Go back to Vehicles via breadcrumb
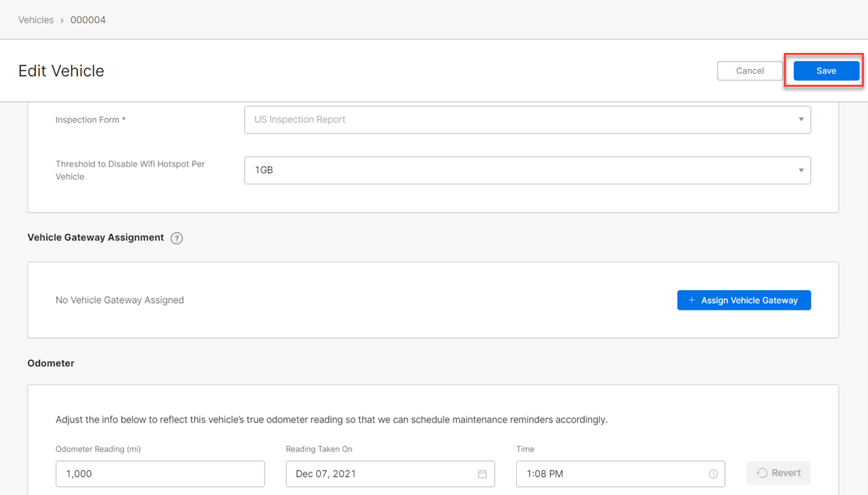Image resolution: width=868 pixels, height=495 pixels. click(36, 20)
